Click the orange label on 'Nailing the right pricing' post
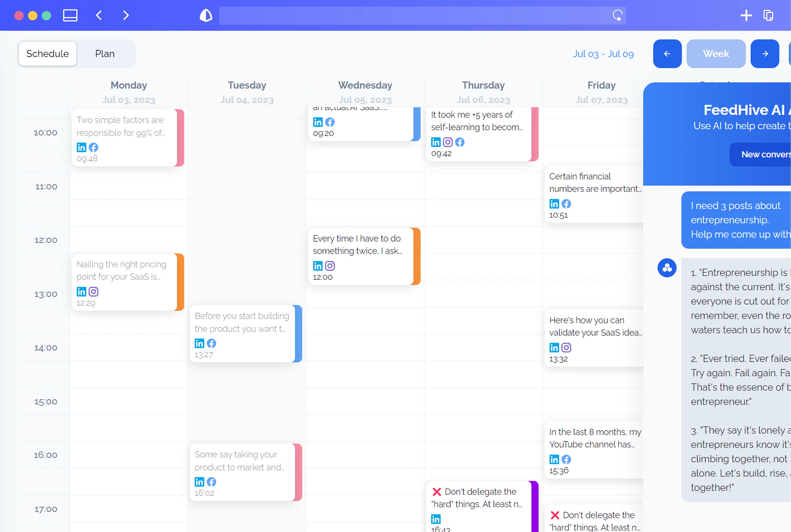791x532 pixels. (180, 282)
